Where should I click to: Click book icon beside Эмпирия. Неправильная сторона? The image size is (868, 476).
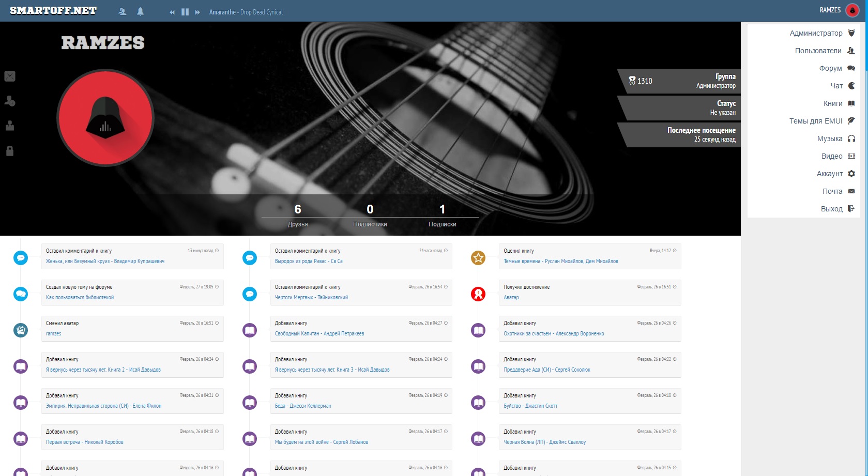click(21, 402)
